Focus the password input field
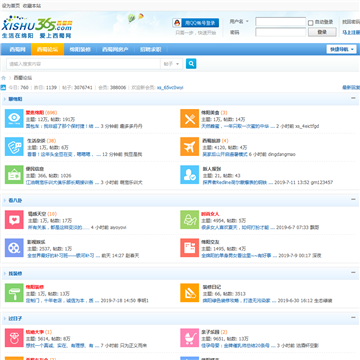The height and width of the screenshot is (360, 360). coord(281,32)
